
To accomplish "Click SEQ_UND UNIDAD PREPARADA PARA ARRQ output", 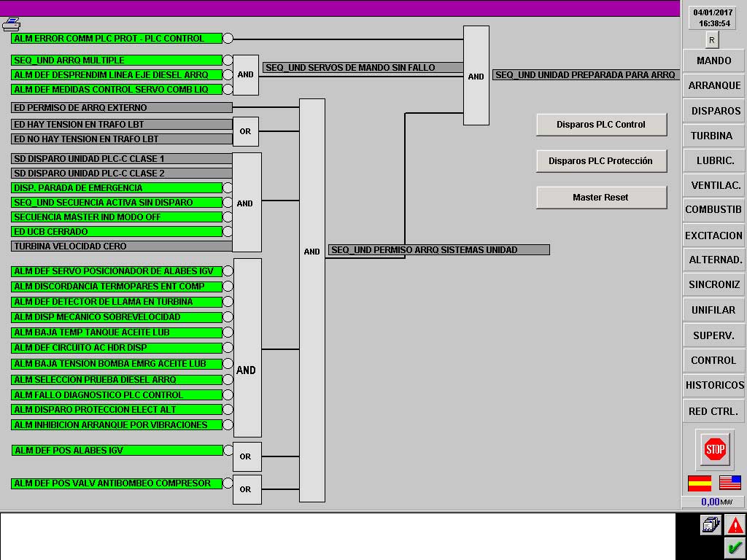I will [586, 75].
